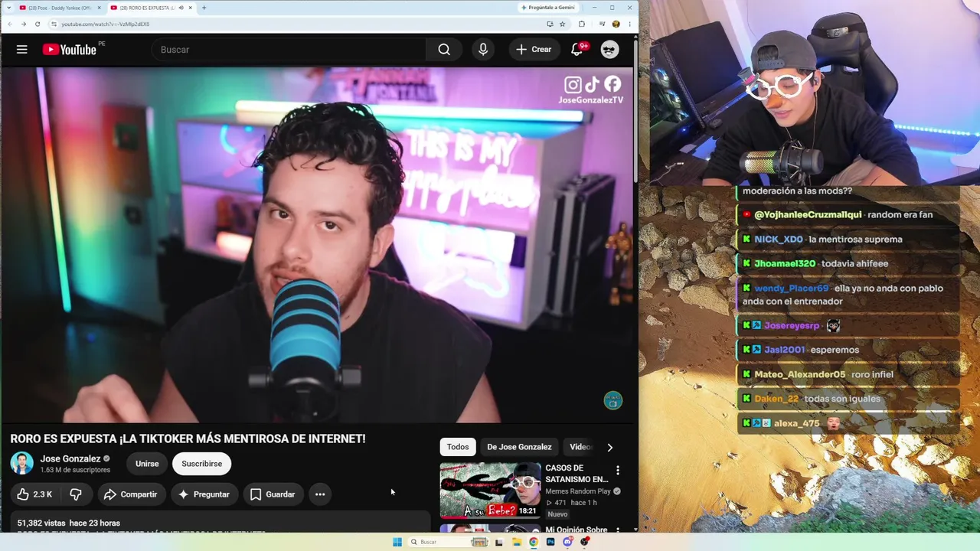Click chat username NICK_XD0
Viewport: 980px width, 551px height.
(x=779, y=240)
